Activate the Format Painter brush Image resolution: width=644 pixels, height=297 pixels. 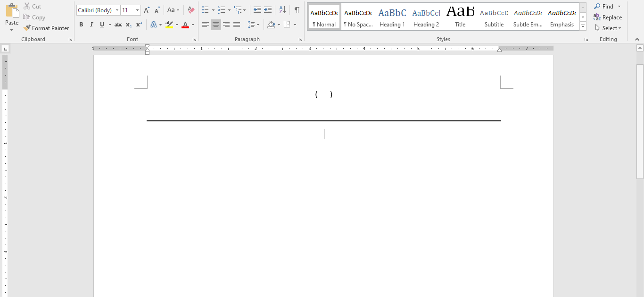click(46, 28)
